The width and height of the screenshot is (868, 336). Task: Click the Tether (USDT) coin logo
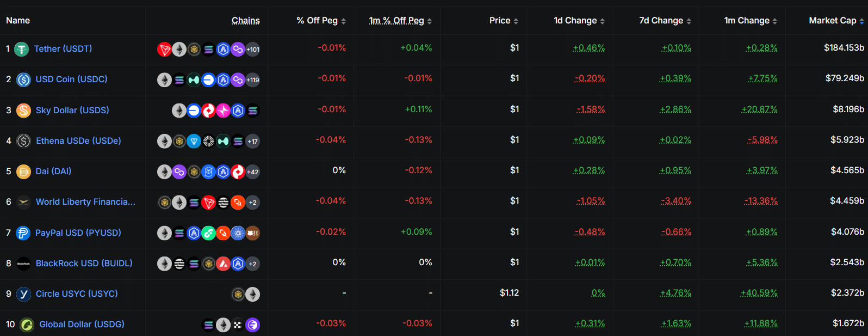(21, 50)
